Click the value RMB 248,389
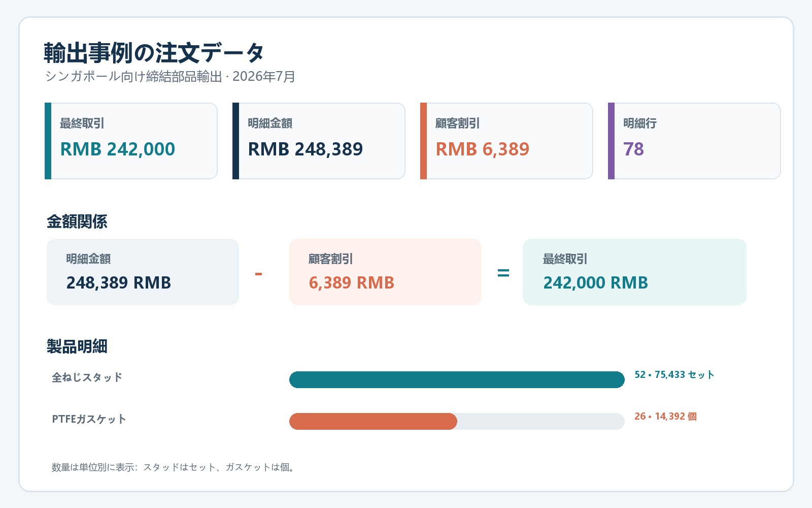This screenshot has height=508, width=812. point(306,149)
